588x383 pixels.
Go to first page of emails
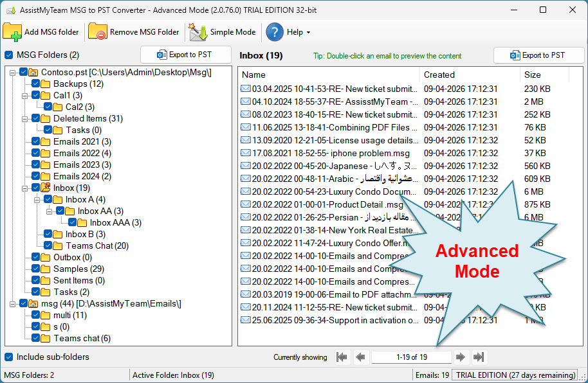click(342, 357)
